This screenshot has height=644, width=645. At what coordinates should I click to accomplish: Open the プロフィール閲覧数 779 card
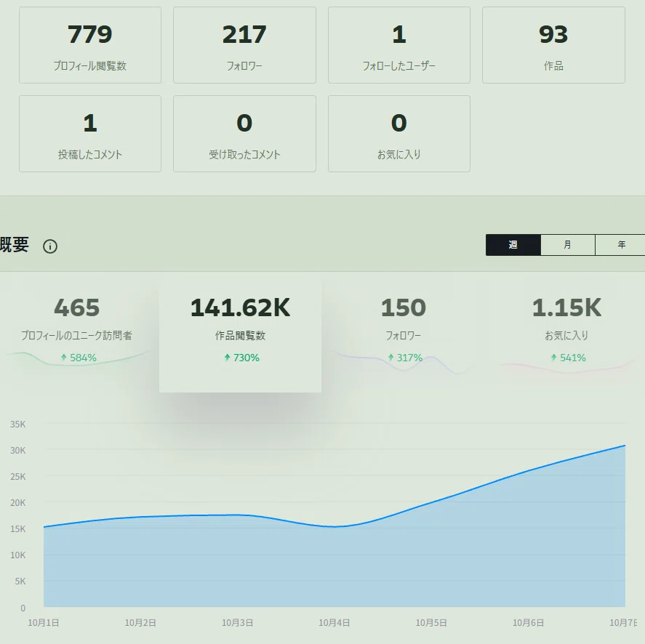tap(90, 45)
